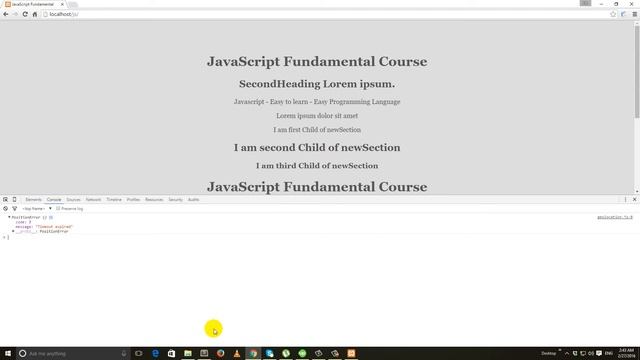Open File Explorer from the taskbar

click(x=188, y=353)
